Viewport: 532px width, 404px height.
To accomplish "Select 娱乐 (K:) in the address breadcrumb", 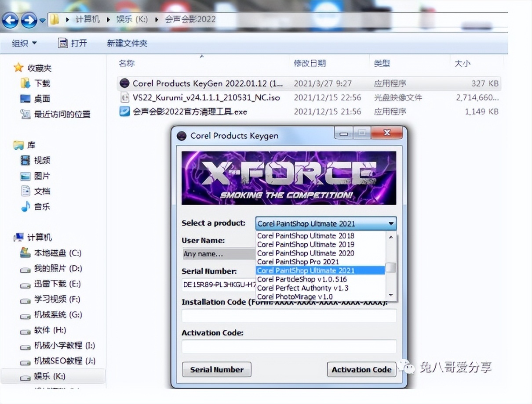I will (x=131, y=19).
